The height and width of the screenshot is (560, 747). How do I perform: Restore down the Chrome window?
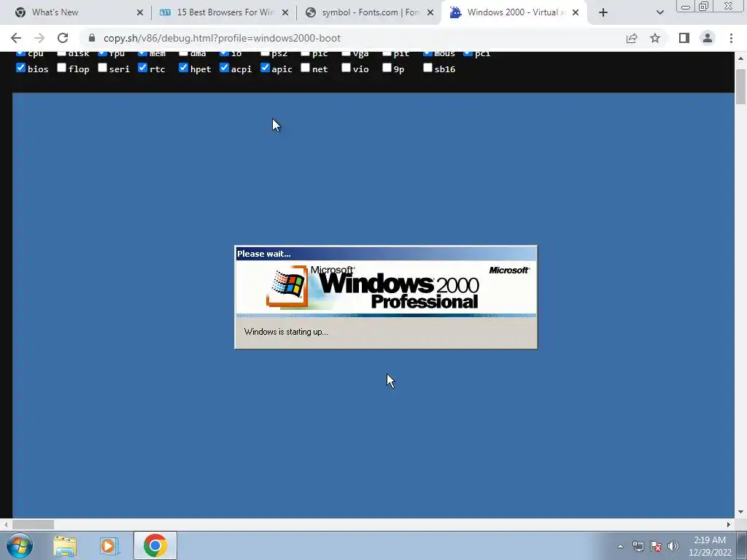pos(703,6)
